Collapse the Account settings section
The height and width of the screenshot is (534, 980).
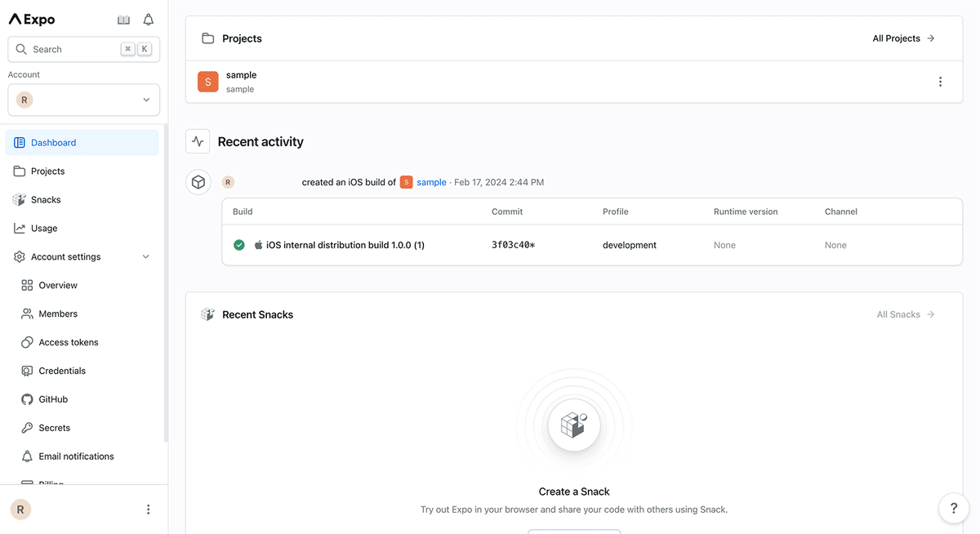(146, 257)
